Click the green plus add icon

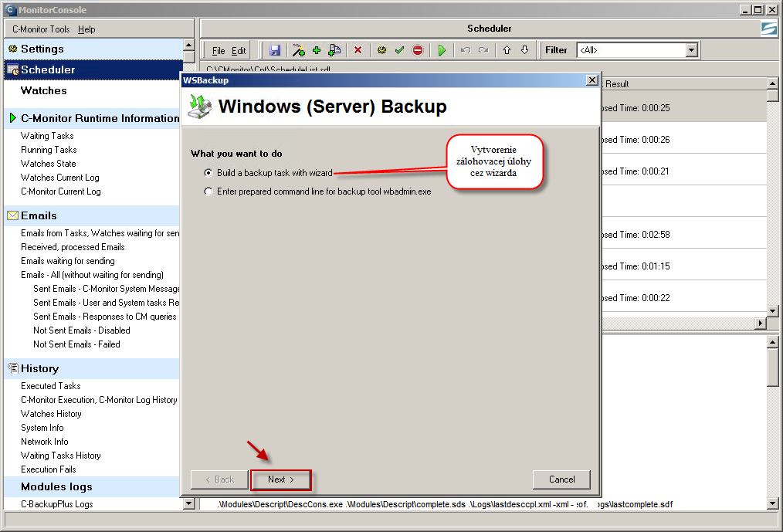[x=317, y=50]
